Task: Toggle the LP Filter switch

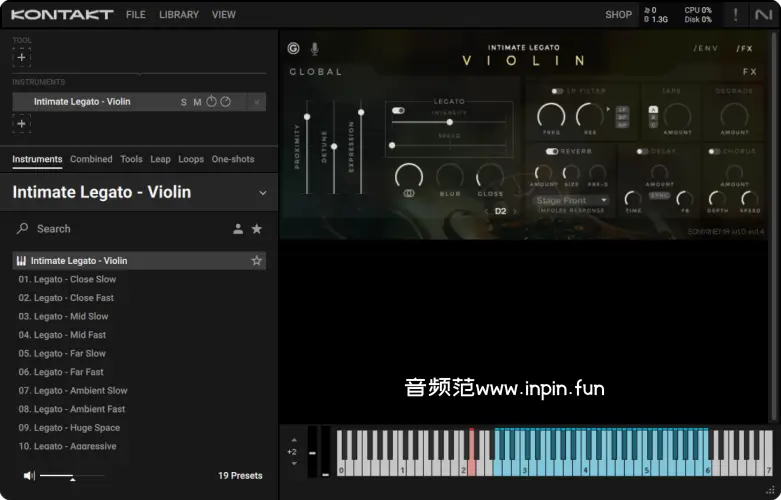Action: coord(557,91)
